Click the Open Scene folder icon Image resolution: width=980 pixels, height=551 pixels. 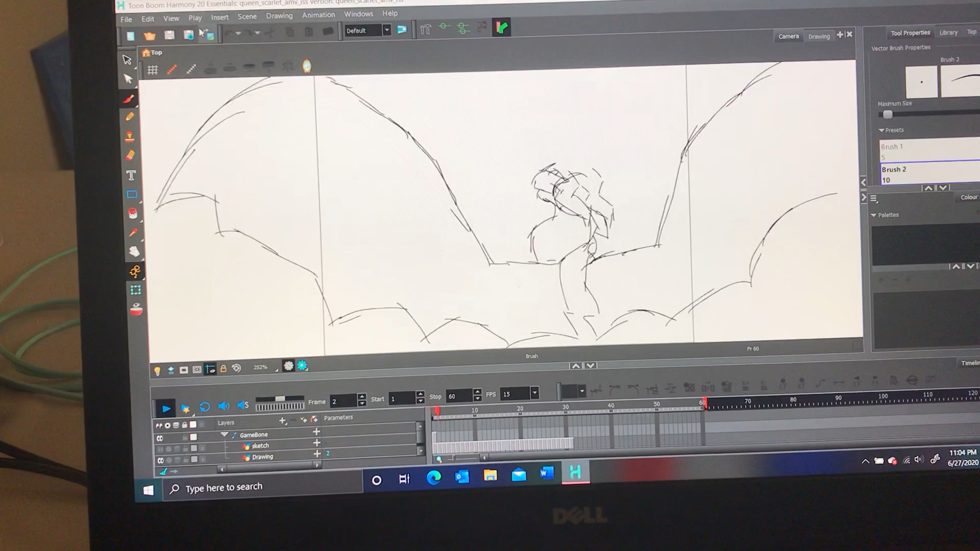[x=150, y=35]
